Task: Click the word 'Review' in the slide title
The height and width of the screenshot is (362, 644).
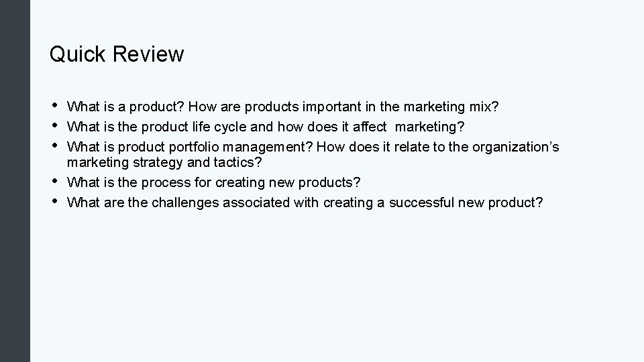Action: [148, 54]
